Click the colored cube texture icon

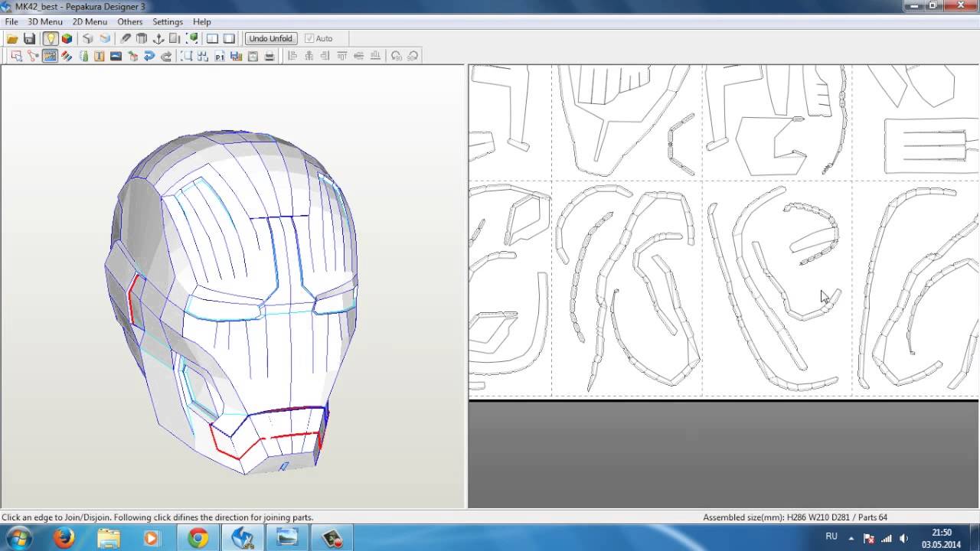67,38
